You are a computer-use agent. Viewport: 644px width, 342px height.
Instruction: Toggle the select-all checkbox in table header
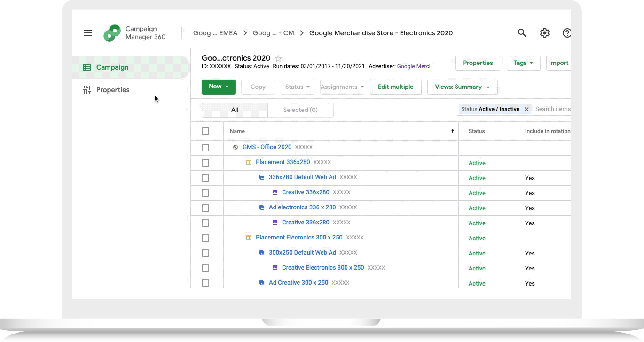[205, 131]
